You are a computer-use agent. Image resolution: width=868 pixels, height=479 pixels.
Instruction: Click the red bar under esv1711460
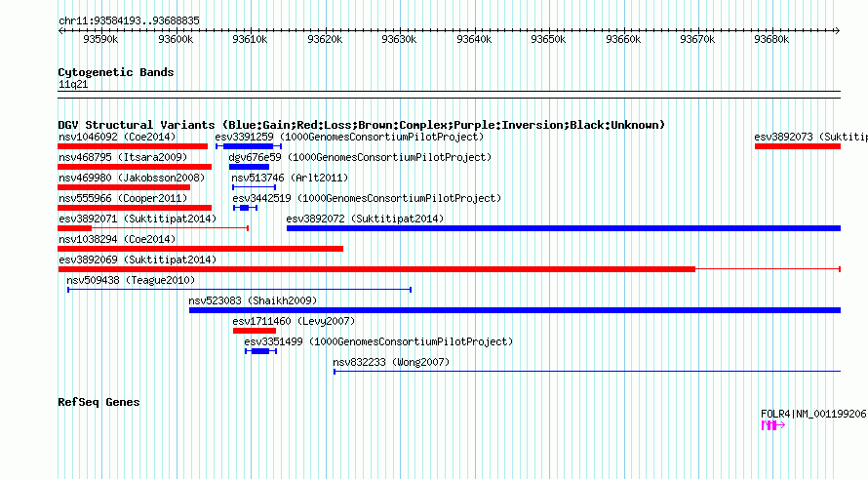pyautogui.click(x=255, y=331)
